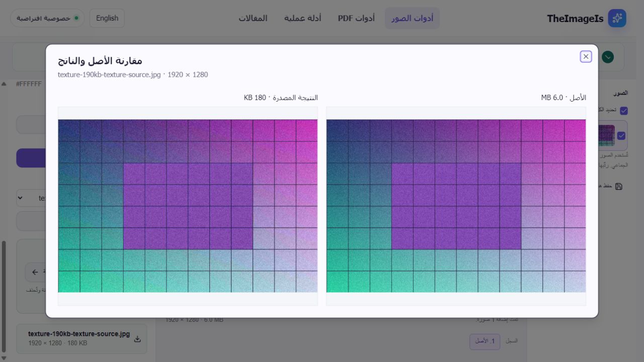Open the أدلة عملية menu tab
Image resolution: width=644 pixels, height=362 pixels.
point(302,18)
